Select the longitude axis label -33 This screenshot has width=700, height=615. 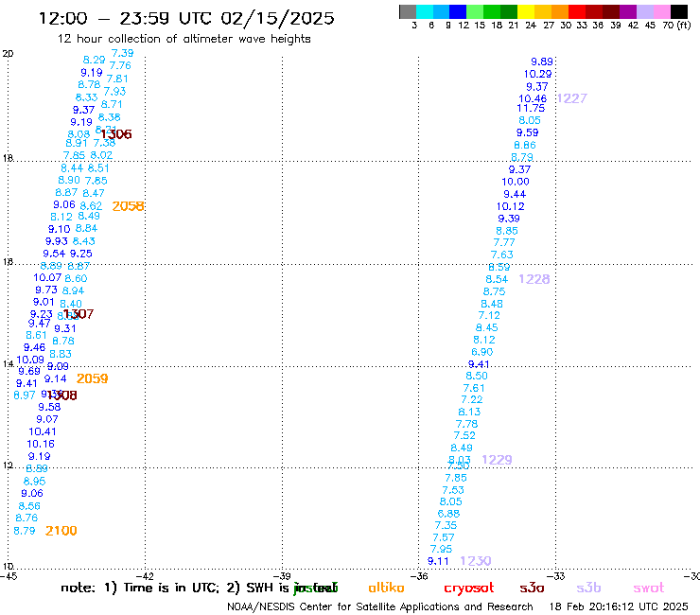click(x=556, y=576)
